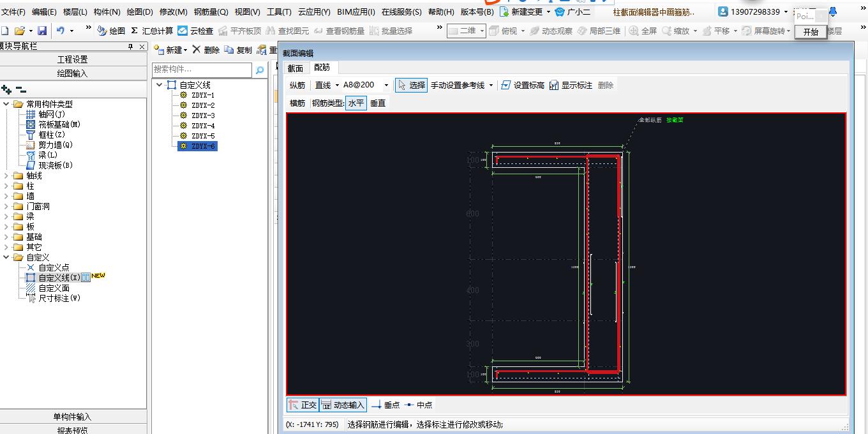Switch to drawing mode via 绘图 toolbar button
Image resolution: width=868 pixels, height=434 pixels.
111,31
